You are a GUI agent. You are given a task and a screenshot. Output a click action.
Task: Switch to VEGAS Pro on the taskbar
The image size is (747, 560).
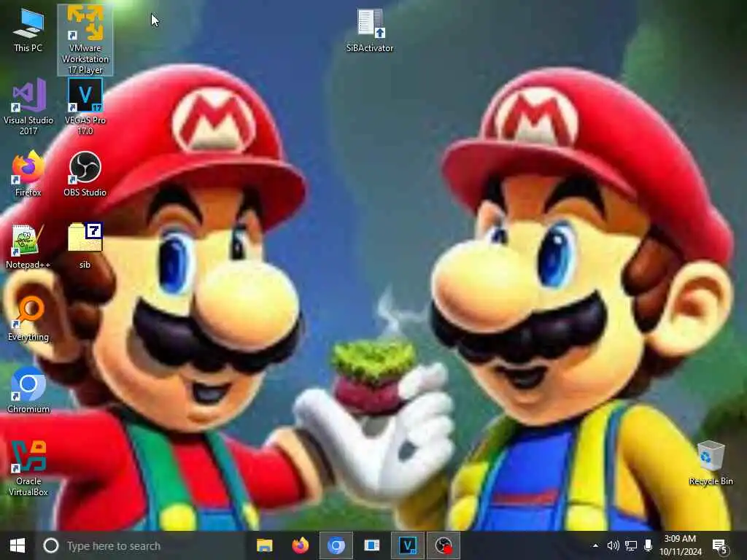coord(407,545)
